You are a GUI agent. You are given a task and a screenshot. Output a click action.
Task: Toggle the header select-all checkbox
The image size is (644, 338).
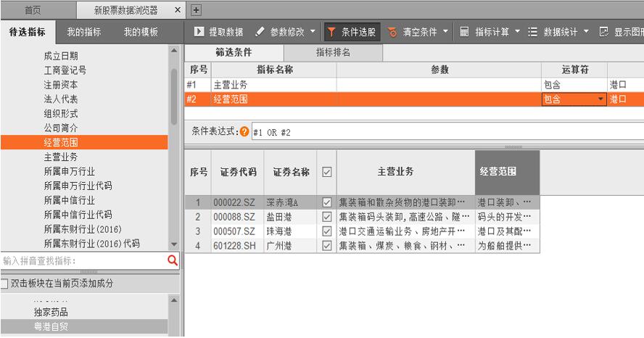326,172
